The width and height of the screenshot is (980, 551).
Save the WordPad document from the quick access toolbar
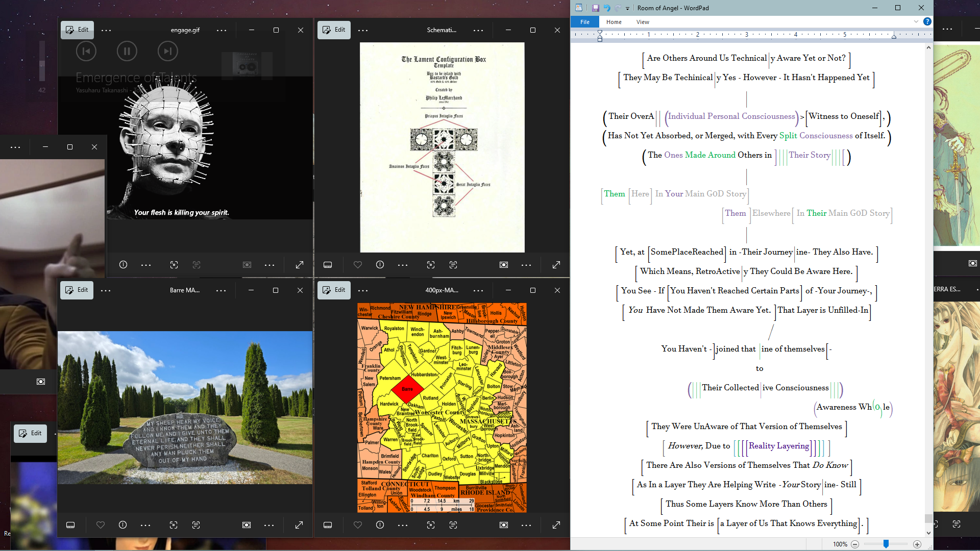tap(595, 8)
